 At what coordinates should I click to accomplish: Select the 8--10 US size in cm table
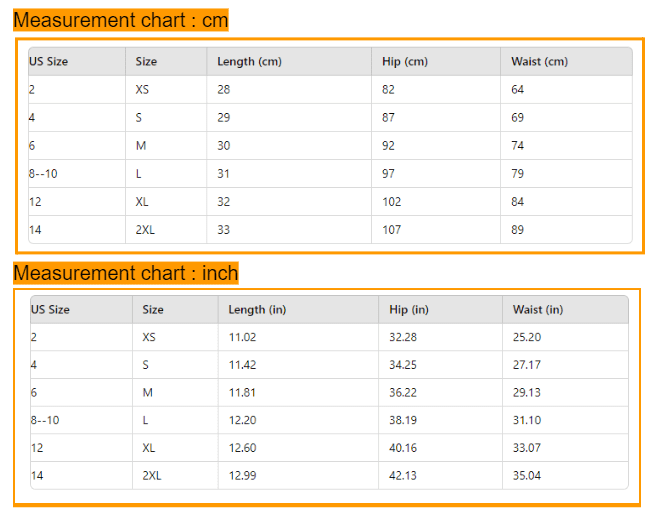43,174
